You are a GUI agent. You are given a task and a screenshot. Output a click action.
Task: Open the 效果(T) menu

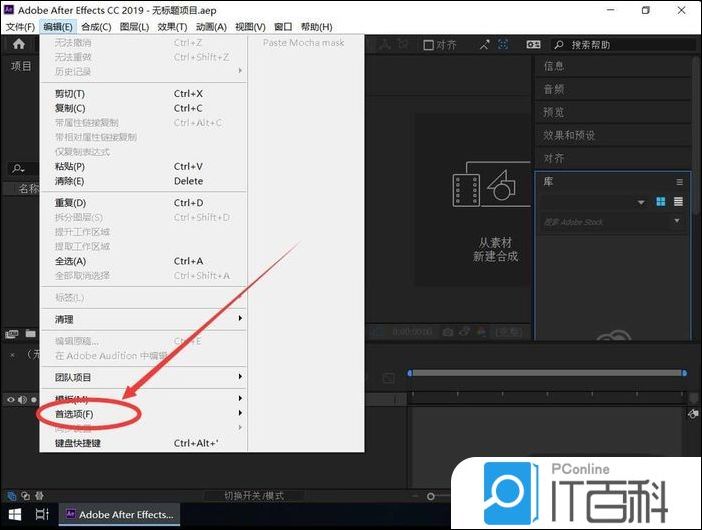(x=171, y=27)
